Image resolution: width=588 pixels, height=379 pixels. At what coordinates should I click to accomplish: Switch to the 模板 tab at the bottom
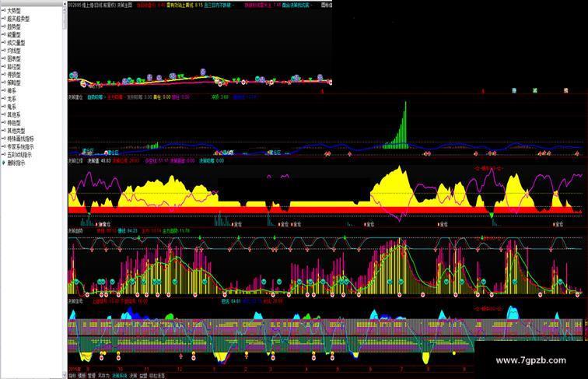click(x=82, y=376)
